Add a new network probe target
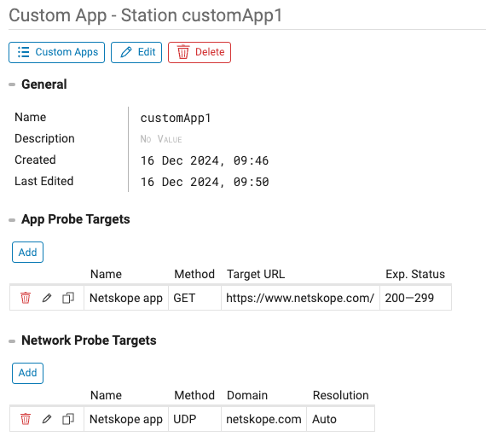This screenshot has height=448, width=486. tap(27, 373)
